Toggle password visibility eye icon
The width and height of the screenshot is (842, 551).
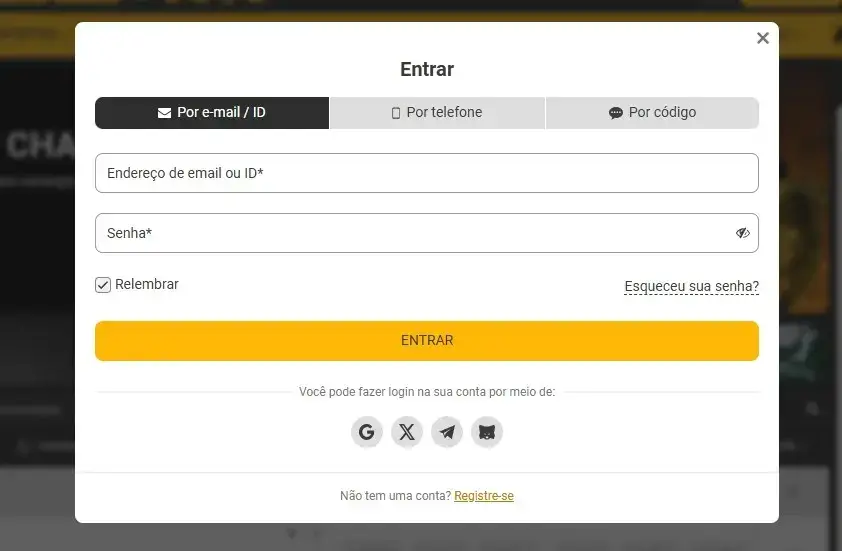[x=742, y=233]
